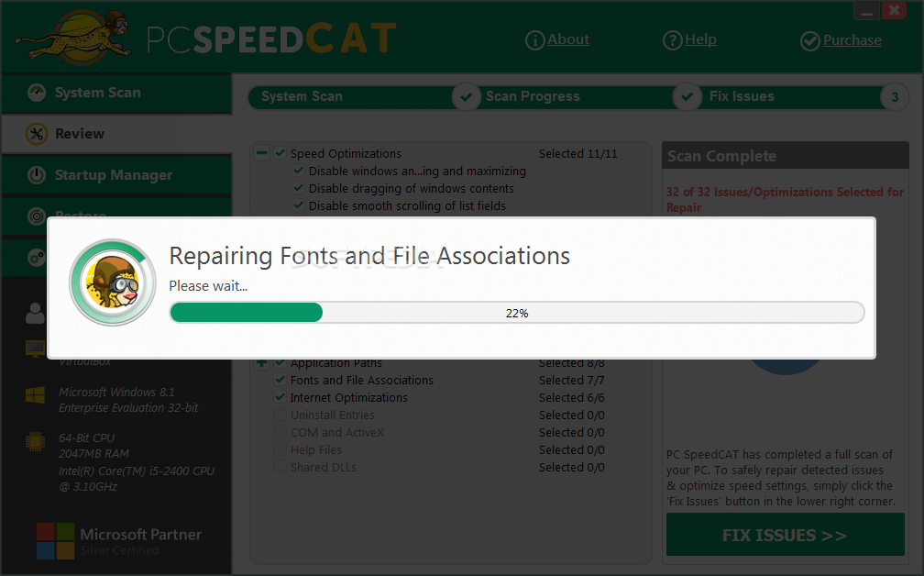Select the System Scan step header
This screenshot has height=576, width=924.
(x=302, y=96)
